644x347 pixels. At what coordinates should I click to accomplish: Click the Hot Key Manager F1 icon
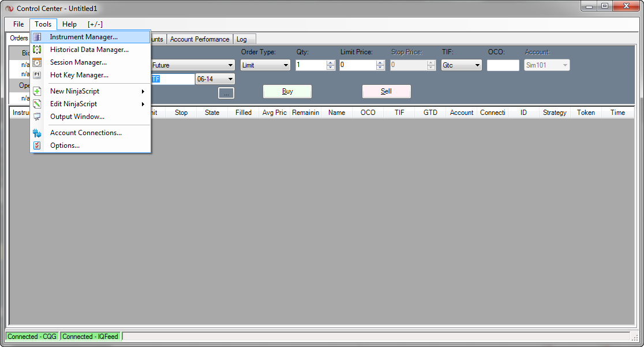pyautogui.click(x=37, y=75)
